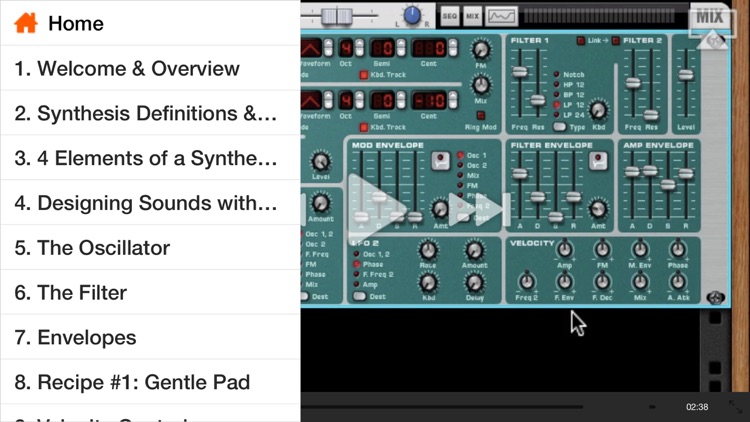Skip to the next video
Viewport: 750px width, 422px height.
coord(480,210)
